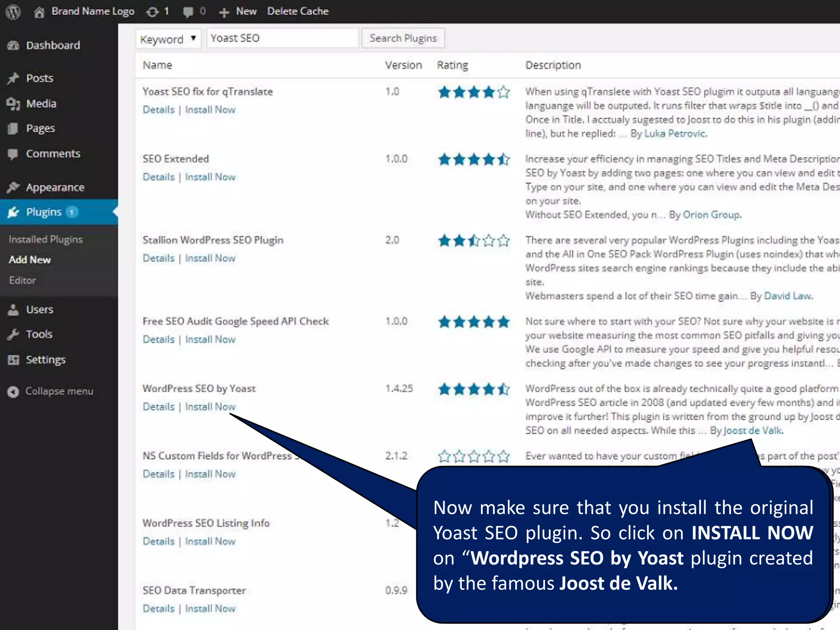This screenshot has width=840, height=630.
Task: Click the star rating for WordPress SEO by Yoast
Action: pyautogui.click(x=474, y=389)
